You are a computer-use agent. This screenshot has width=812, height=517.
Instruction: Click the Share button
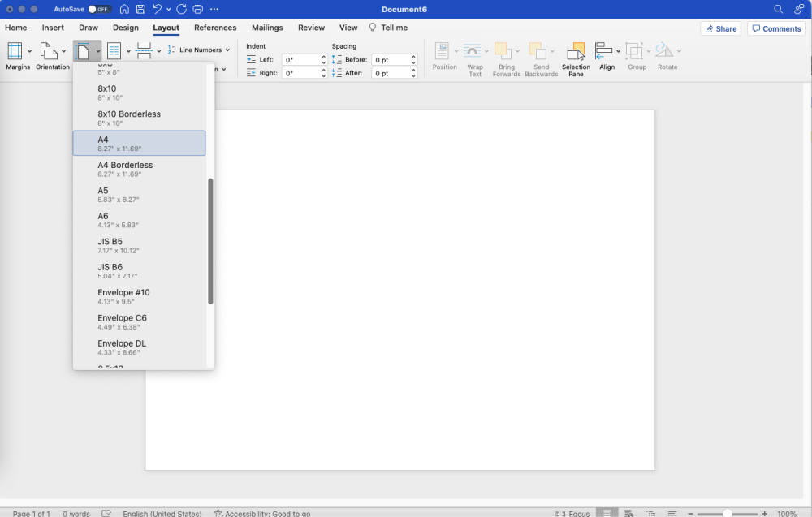(x=720, y=28)
